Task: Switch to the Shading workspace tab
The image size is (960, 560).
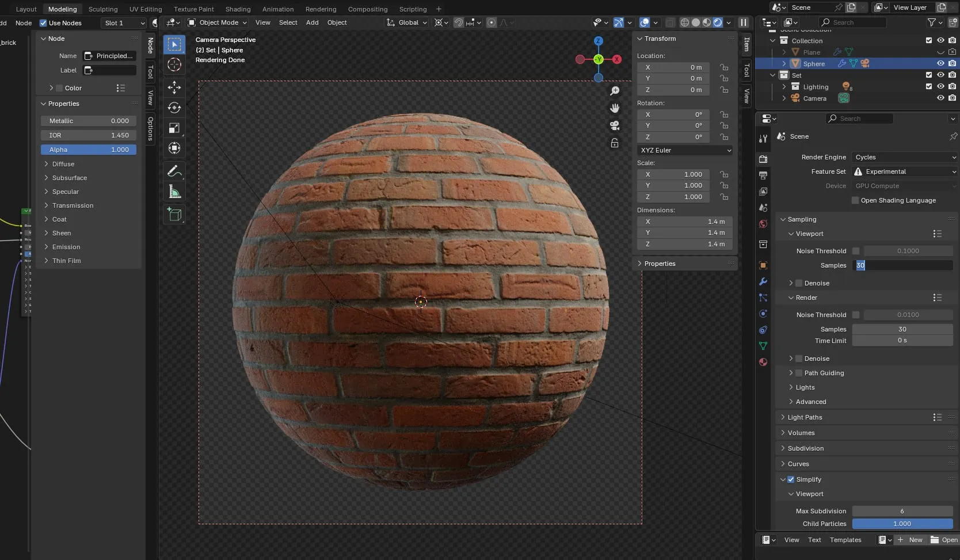Action: 238,9
